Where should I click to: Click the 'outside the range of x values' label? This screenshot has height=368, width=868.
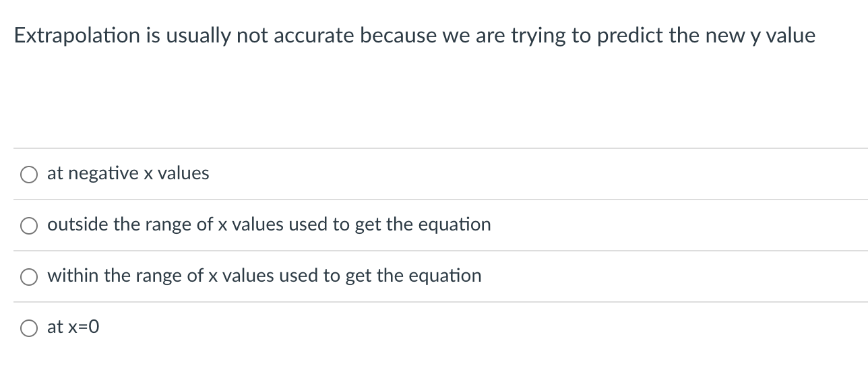pos(269,224)
